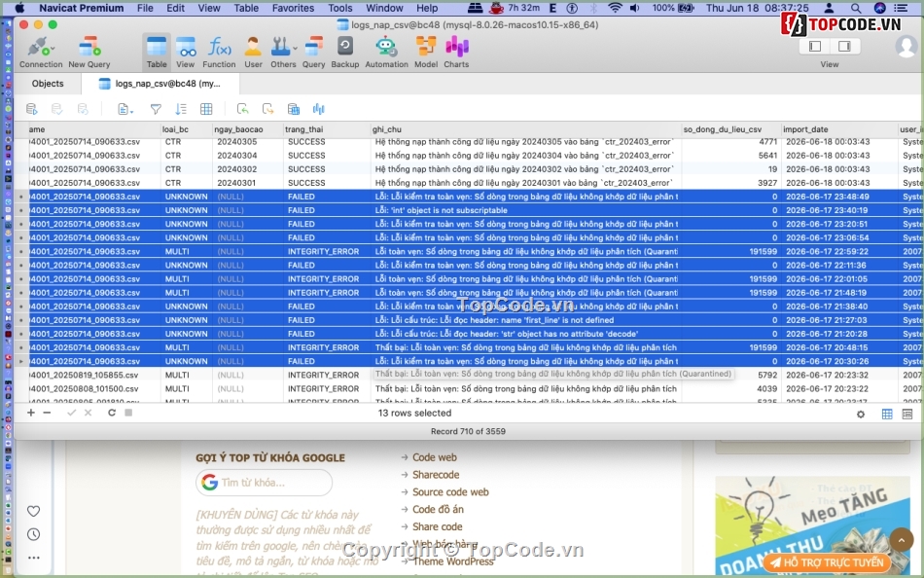
Task: Delete selected records with minus button
Action: pos(47,413)
